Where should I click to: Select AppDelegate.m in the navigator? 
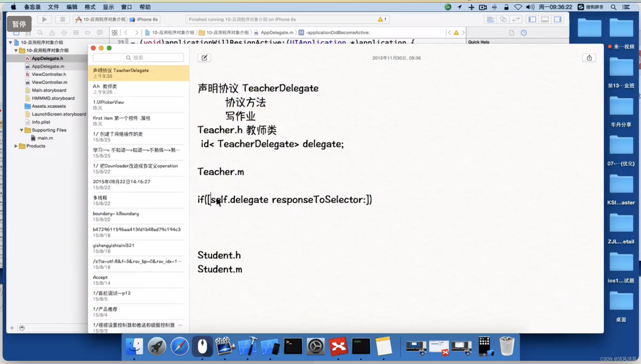tap(48, 66)
